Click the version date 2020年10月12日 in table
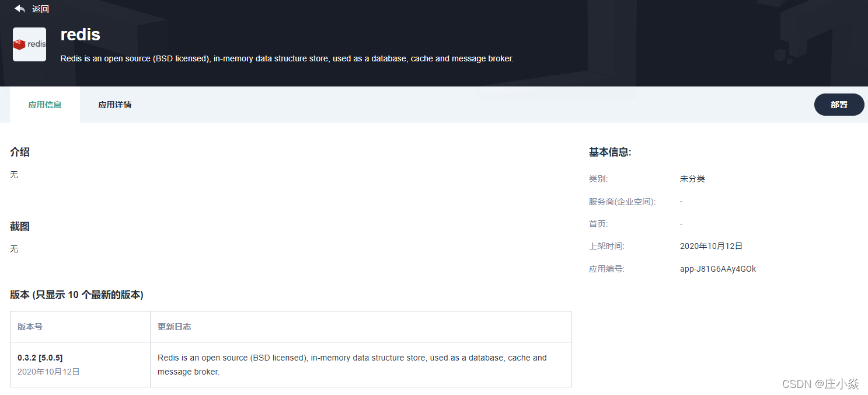This screenshot has width=868, height=395. (x=48, y=372)
